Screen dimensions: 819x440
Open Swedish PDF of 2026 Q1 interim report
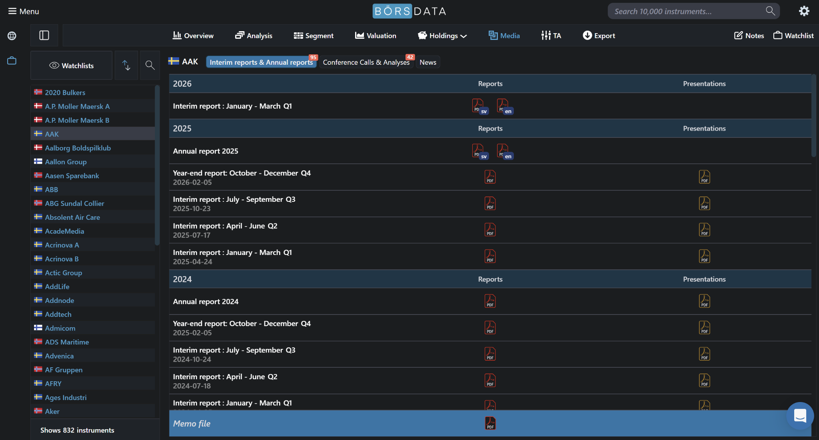pyautogui.click(x=479, y=106)
